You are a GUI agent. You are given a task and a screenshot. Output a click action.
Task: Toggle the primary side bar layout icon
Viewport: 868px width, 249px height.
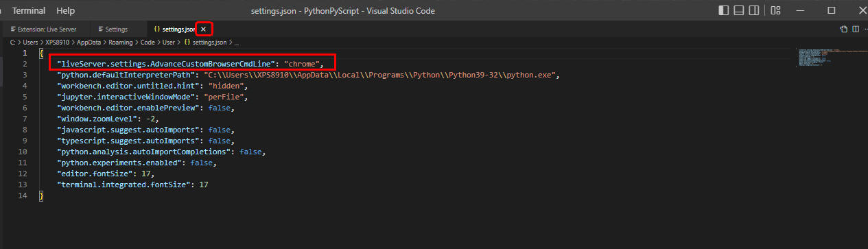pyautogui.click(x=724, y=10)
